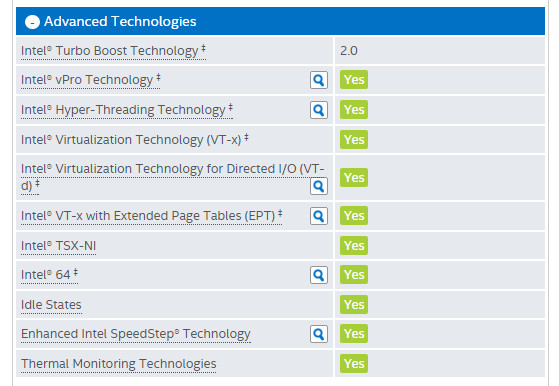Click magnifier icon beside vPro Technology
559x386 pixels.
[x=319, y=80]
